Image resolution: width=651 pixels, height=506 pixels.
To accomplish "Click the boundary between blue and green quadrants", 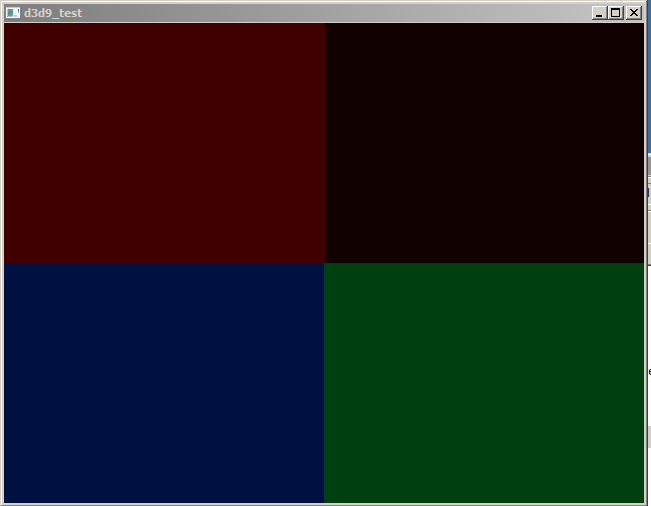I will point(324,383).
